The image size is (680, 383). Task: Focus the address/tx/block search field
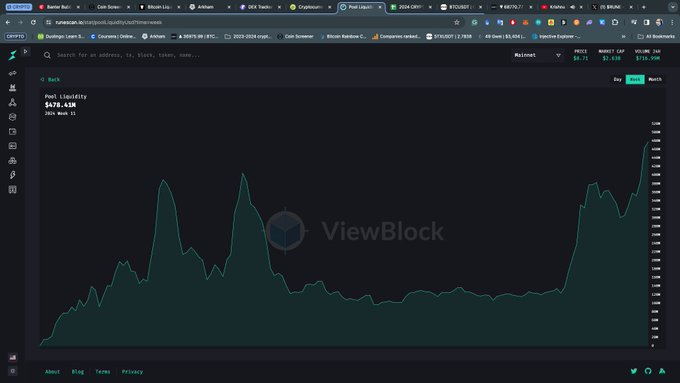128,55
